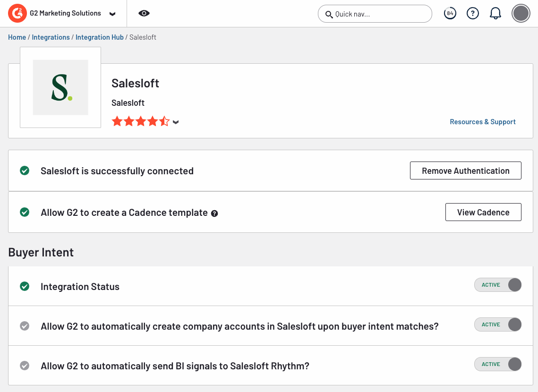Click the Cadence template help tooltip icon
This screenshot has height=392, width=538.
pyautogui.click(x=214, y=213)
